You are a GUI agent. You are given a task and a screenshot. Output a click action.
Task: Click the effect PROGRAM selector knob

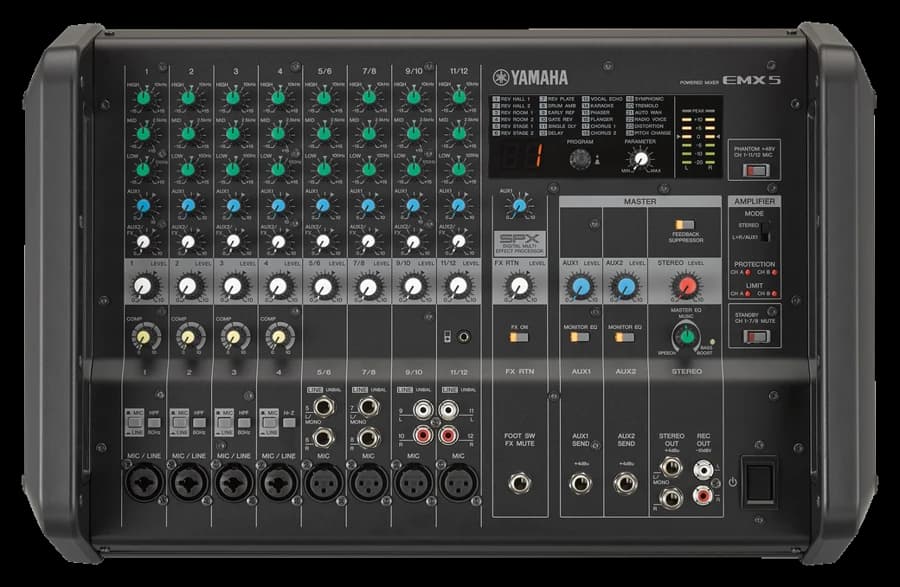580,158
